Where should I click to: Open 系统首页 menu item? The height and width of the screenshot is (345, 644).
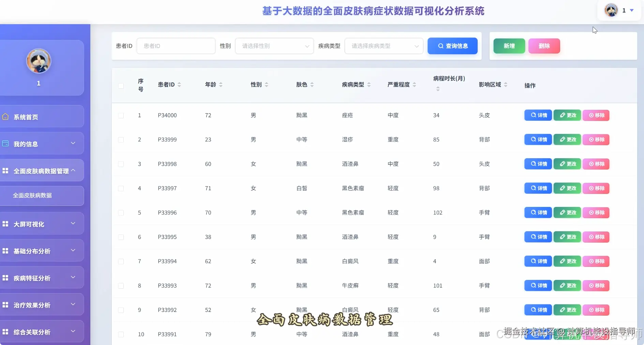coord(41,117)
